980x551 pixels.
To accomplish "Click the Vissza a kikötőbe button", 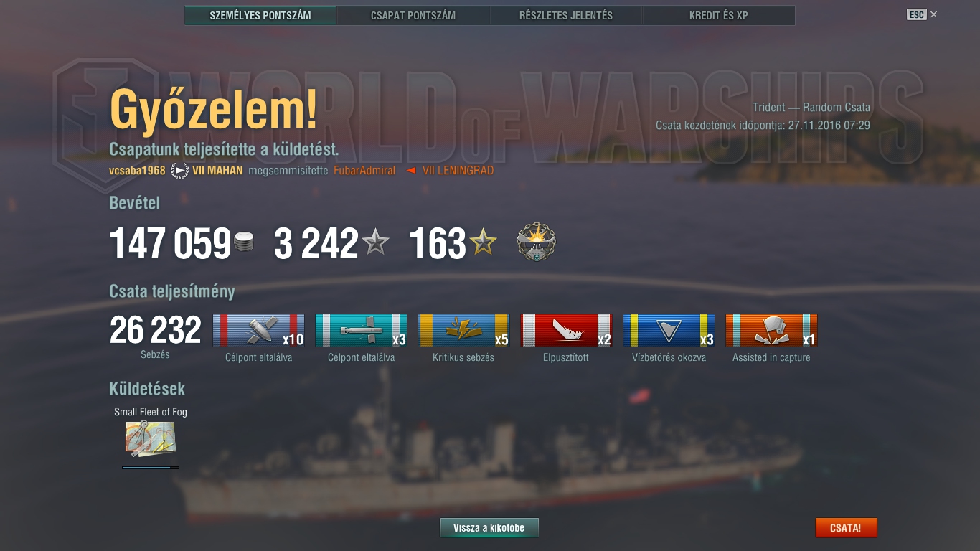I will tap(489, 528).
